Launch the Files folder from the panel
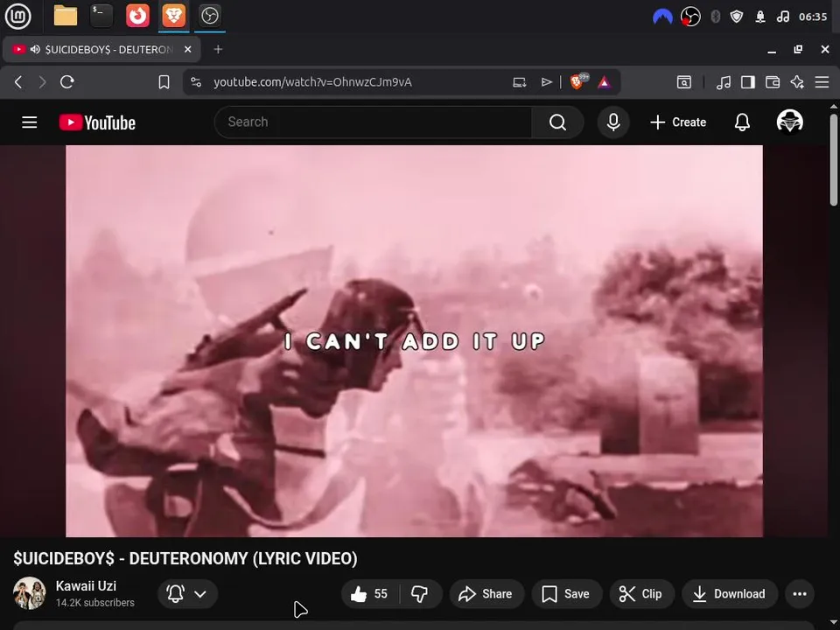The width and height of the screenshot is (840, 630). [66, 16]
